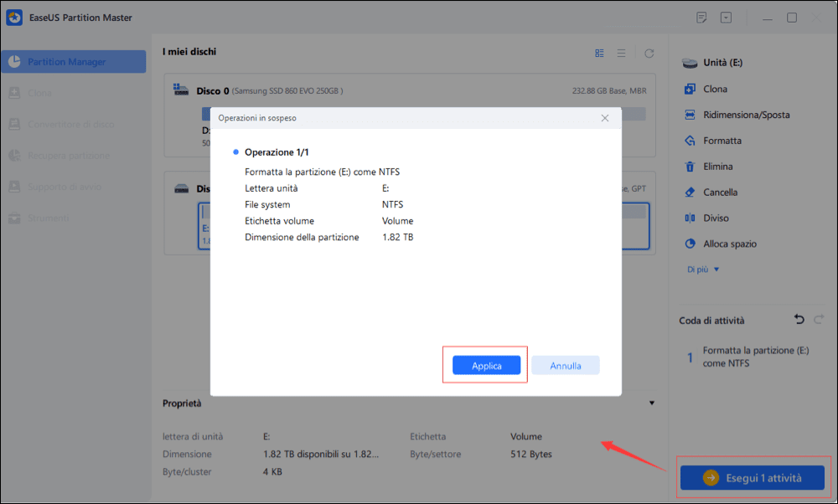Switch disk view to the card layout icon
Viewport: 838px width, 504px height.
point(600,54)
